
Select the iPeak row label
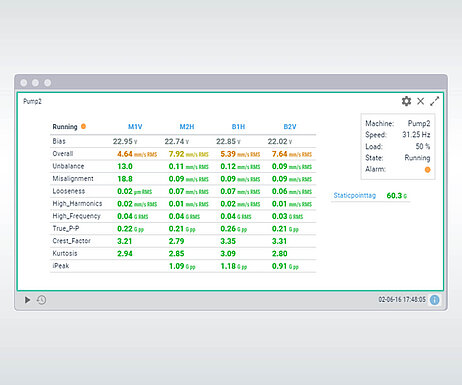tap(61, 266)
